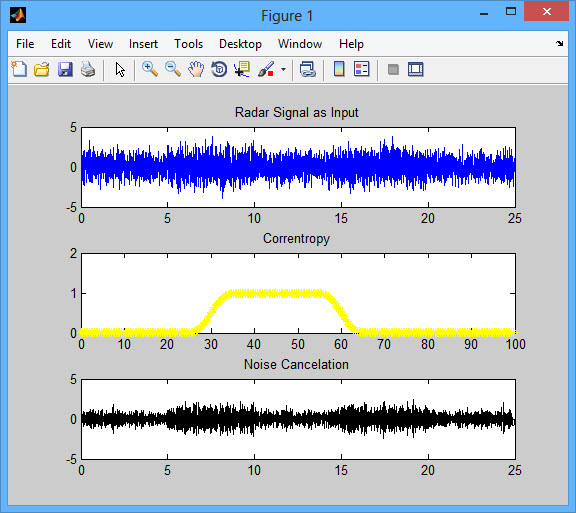Click the New Figure icon
576x513 pixels.
click(x=19, y=69)
